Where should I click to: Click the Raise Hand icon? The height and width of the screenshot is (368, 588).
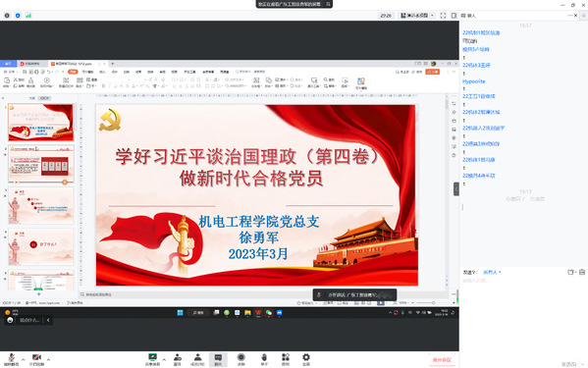coord(264,359)
